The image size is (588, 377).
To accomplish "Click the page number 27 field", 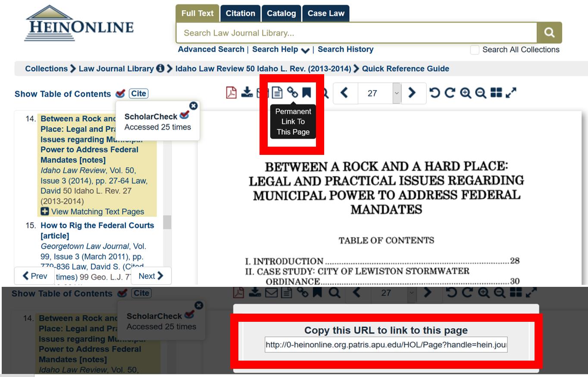I will click(375, 93).
